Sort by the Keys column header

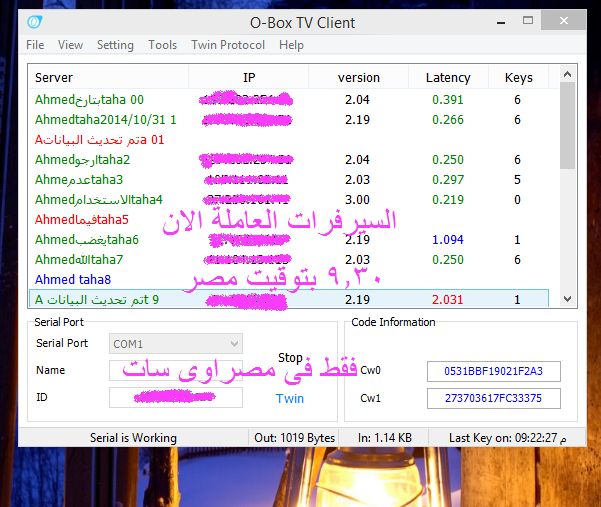(519, 77)
